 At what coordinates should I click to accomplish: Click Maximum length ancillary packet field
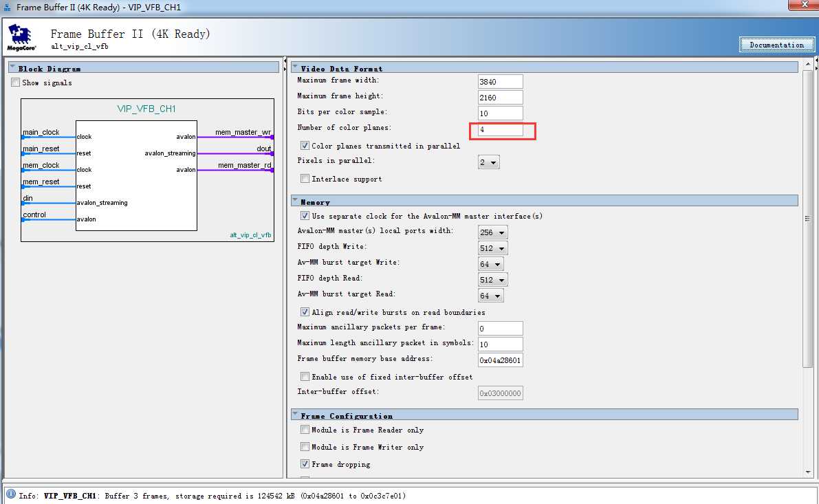(x=501, y=344)
